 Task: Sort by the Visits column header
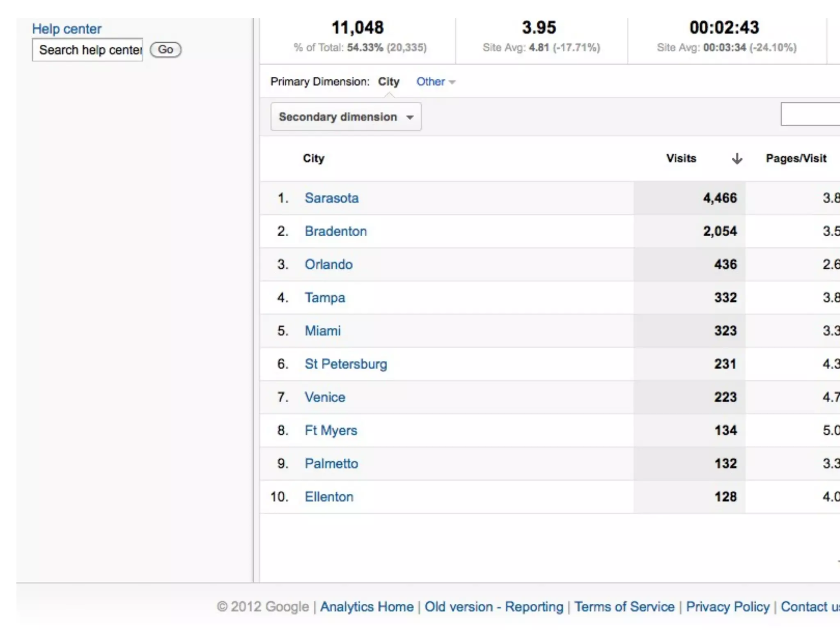[681, 158]
